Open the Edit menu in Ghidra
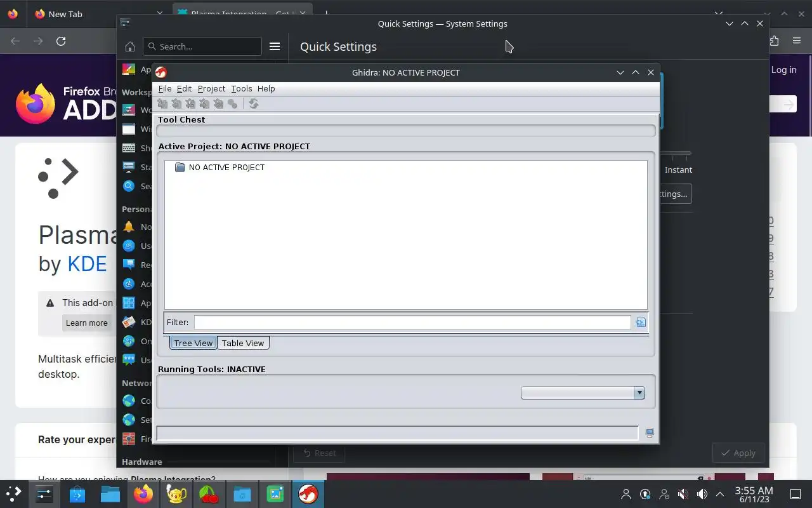Viewport: 812px width, 508px height. [x=184, y=88]
